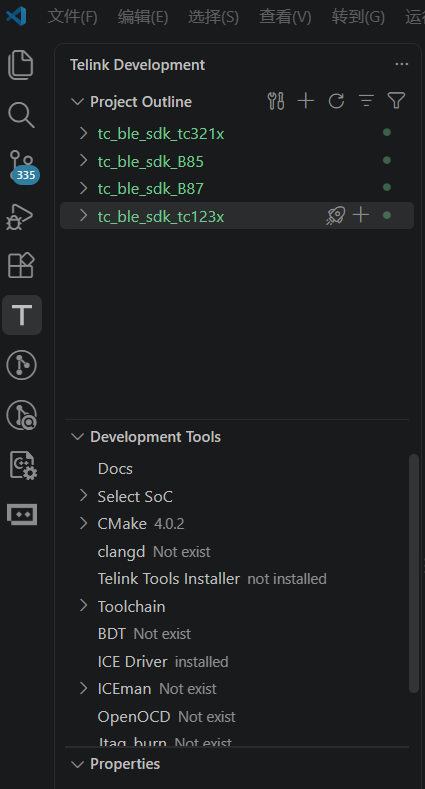
Task: Open the Search view icon
Action: pos(21,115)
